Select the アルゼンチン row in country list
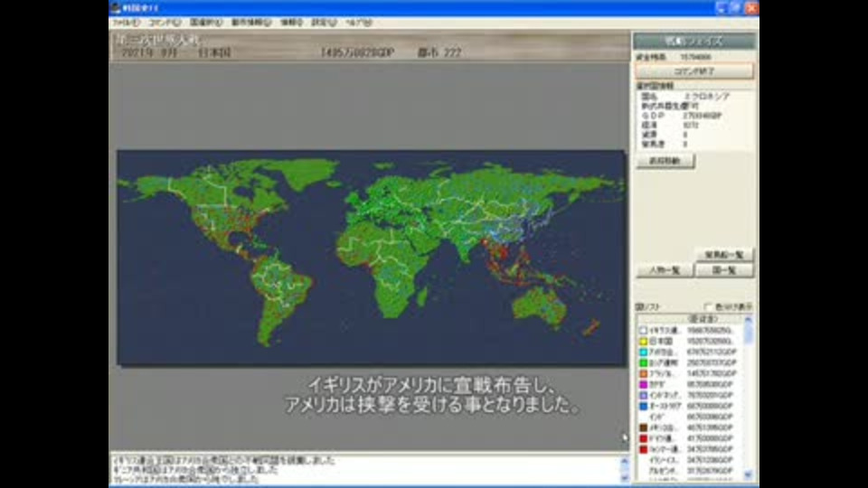The width and height of the screenshot is (868, 488). coord(690,471)
